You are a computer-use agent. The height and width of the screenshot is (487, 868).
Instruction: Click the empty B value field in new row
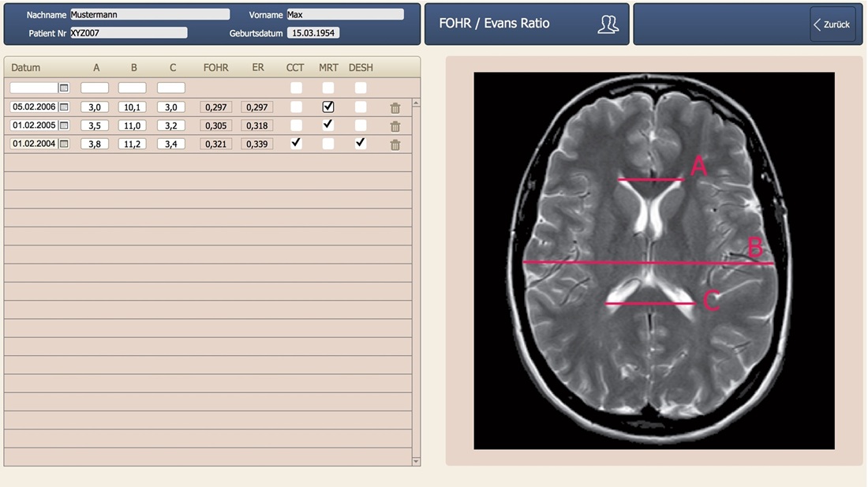pyautogui.click(x=133, y=88)
